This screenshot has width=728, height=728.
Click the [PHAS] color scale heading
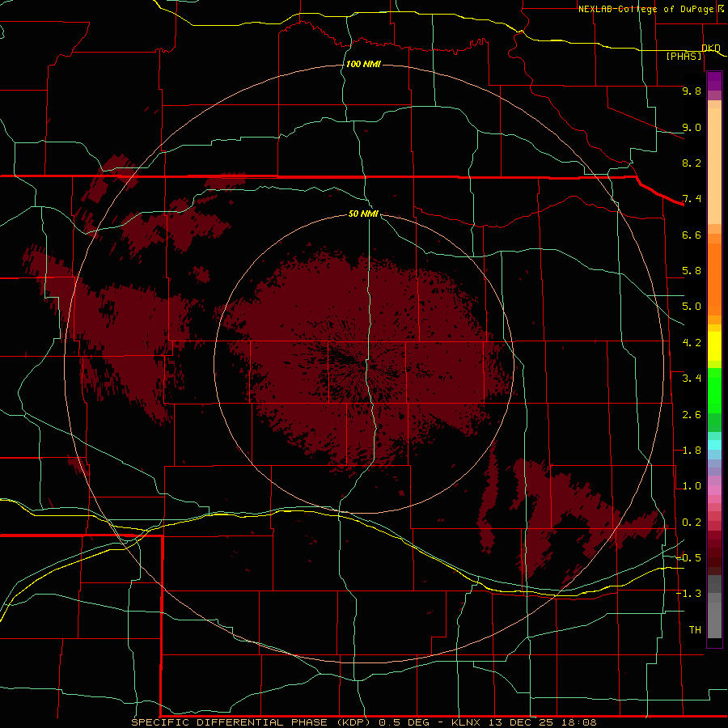pos(684,56)
